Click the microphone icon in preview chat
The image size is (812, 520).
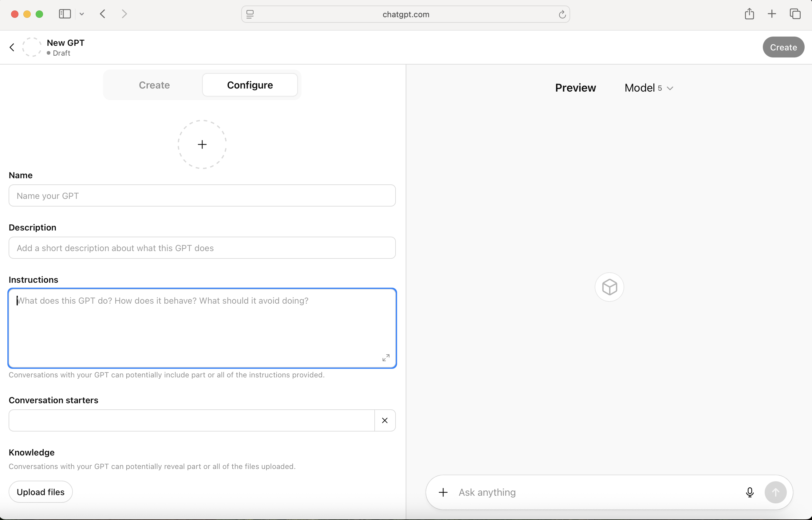coord(750,492)
